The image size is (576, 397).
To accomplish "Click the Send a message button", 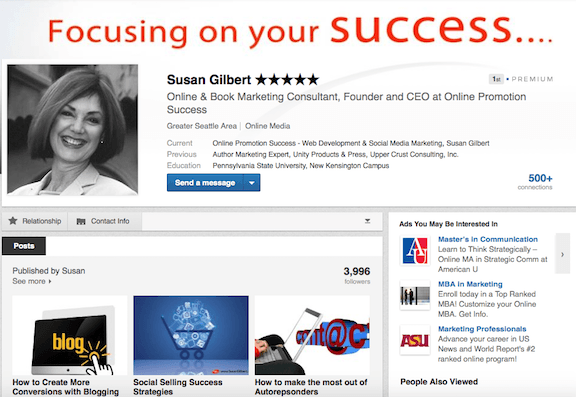I will pyautogui.click(x=205, y=183).
